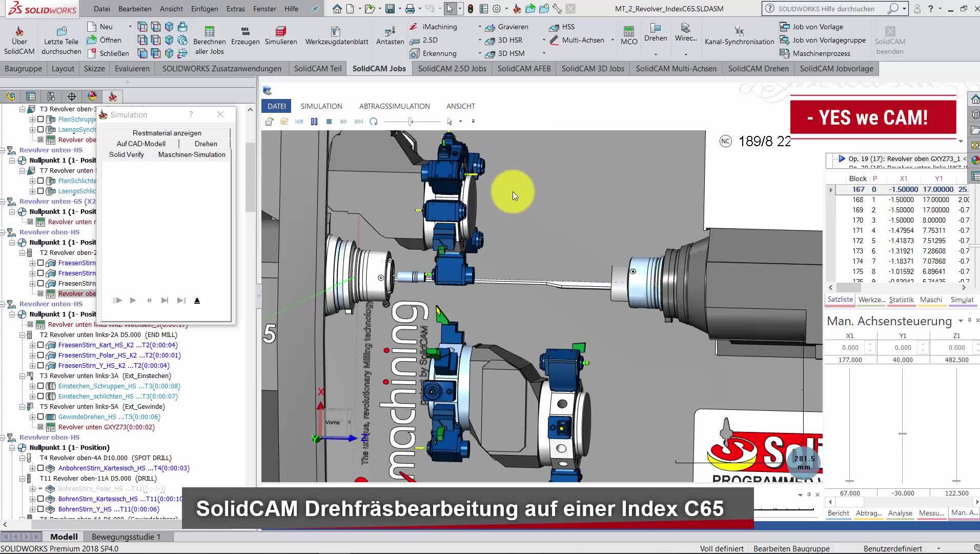This screenshot has width=980, height=554.
Task: Open the iMachining dropdown arrow
Action: pos(480,27)
